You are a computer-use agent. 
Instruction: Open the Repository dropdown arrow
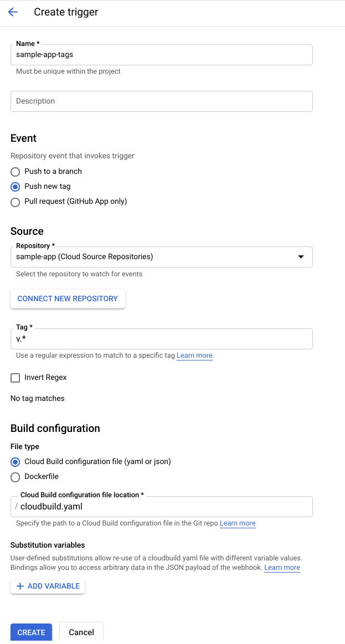[301, 257]
